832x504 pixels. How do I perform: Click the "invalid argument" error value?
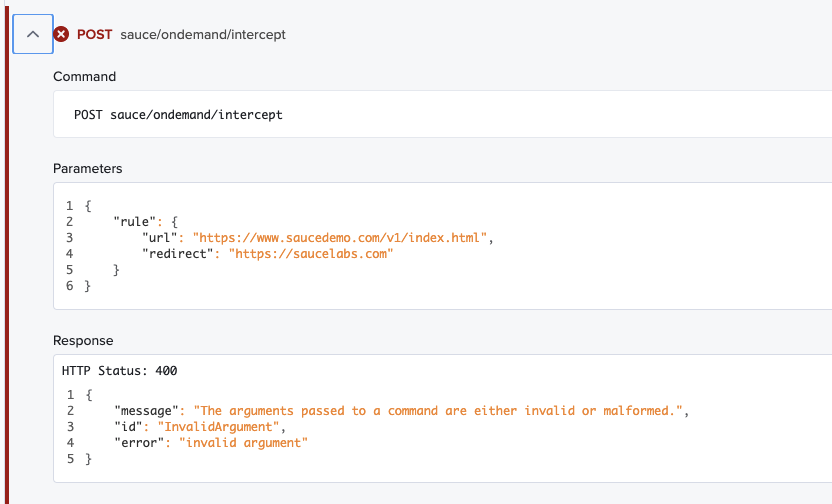pos(243,442)
